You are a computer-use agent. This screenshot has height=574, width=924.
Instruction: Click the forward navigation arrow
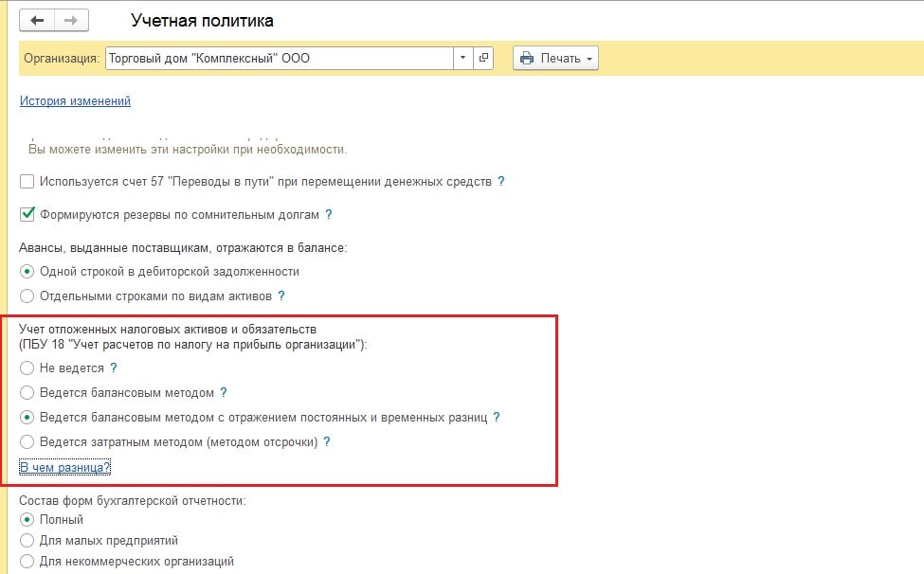click(x=70, y=20)
